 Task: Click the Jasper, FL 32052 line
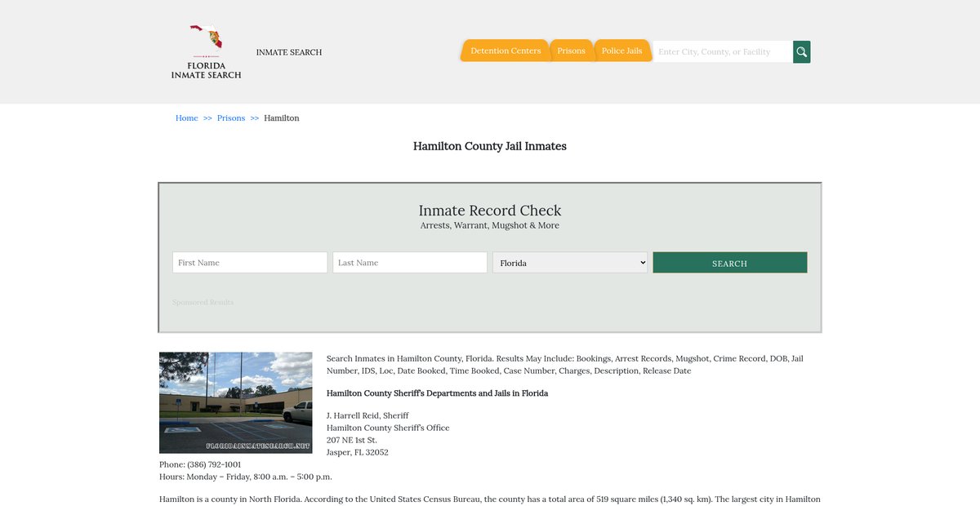[x=358, y=452]
